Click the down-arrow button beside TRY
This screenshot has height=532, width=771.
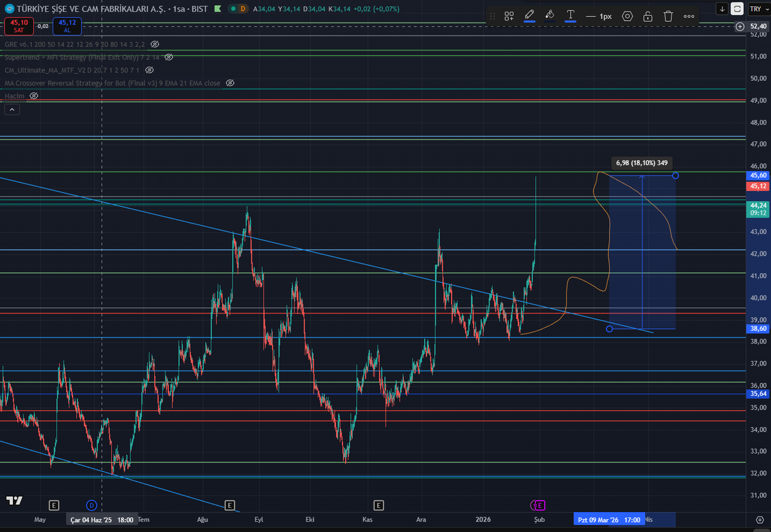click(x=723, y=9)
